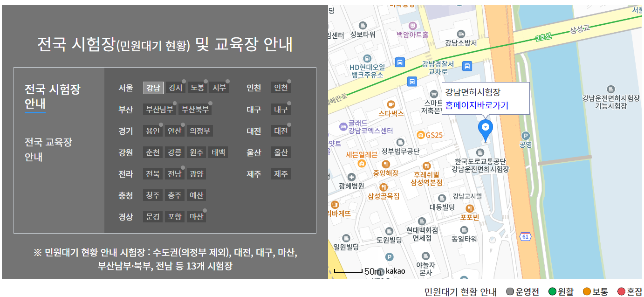The height and width of the screenshot is (297, 644).
Task: Select 제주 test center button
Action: pyautogui.click(x=281, y=174)
